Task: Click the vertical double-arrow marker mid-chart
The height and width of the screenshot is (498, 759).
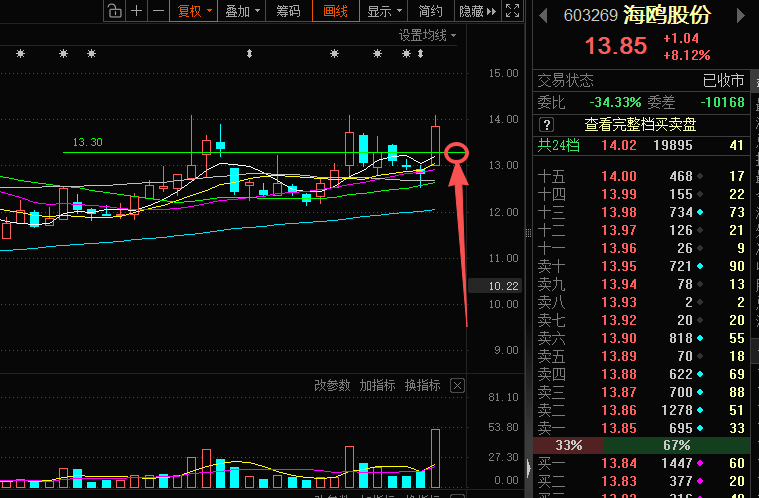Action: click(x=249, y=54)
